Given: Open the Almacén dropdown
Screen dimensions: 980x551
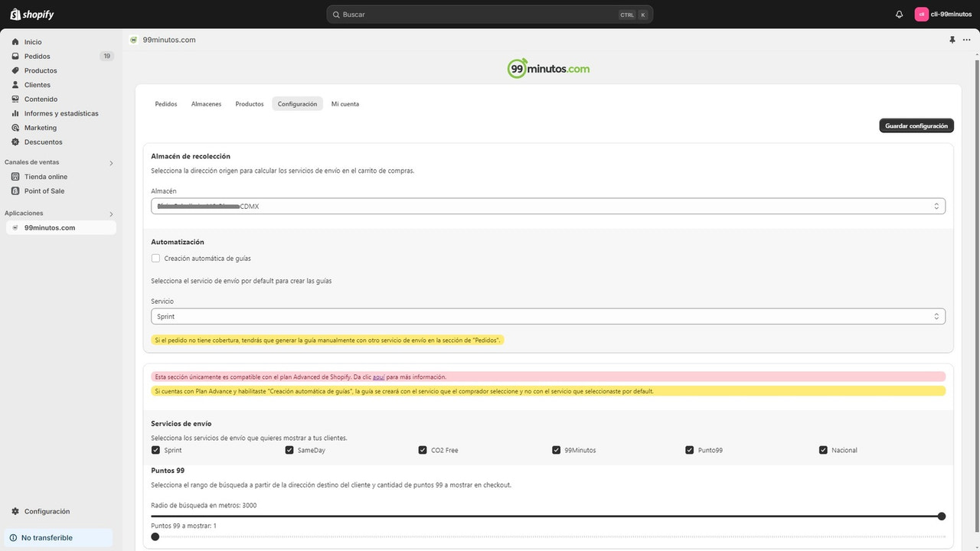Looking at the screenshot, I should pos(548,206).
